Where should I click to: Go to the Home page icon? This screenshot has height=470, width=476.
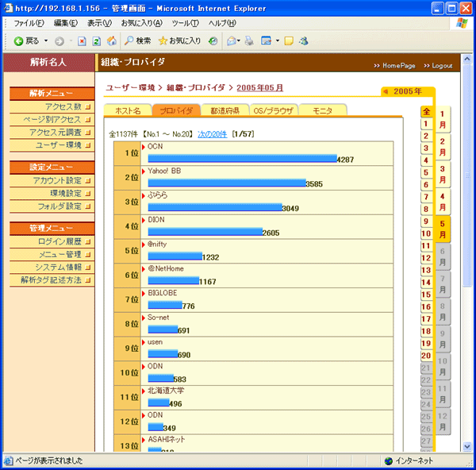coord(111,41)
